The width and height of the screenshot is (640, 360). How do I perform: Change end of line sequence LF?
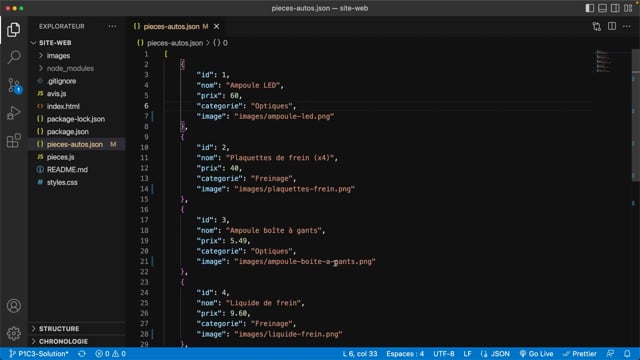(x=467, y=354)
